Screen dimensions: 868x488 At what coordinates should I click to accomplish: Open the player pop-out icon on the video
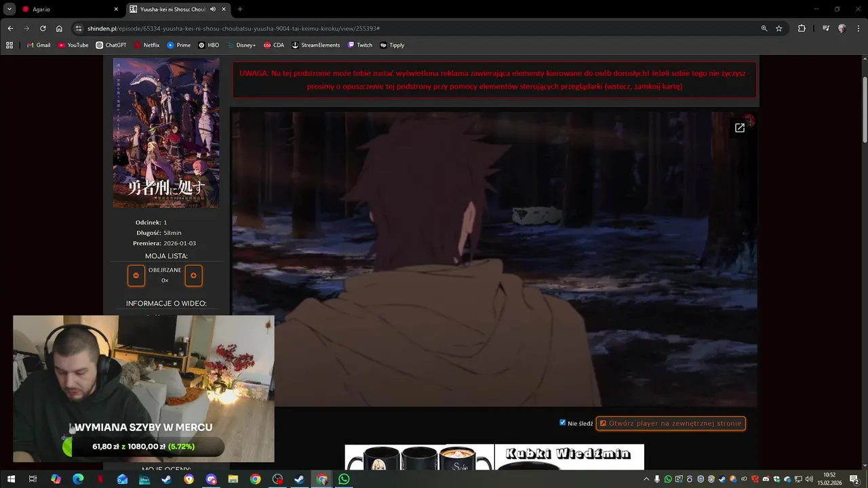pos(740,127)
